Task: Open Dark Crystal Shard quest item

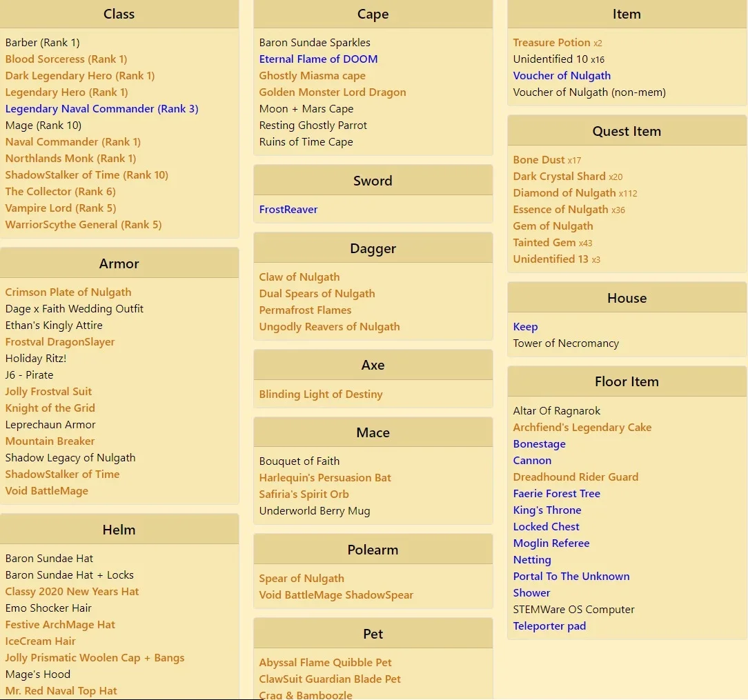Action: 560,177
